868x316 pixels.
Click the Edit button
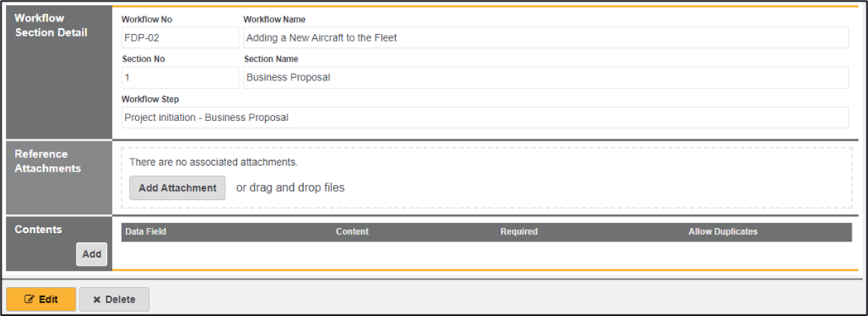[x=41, y=299]
